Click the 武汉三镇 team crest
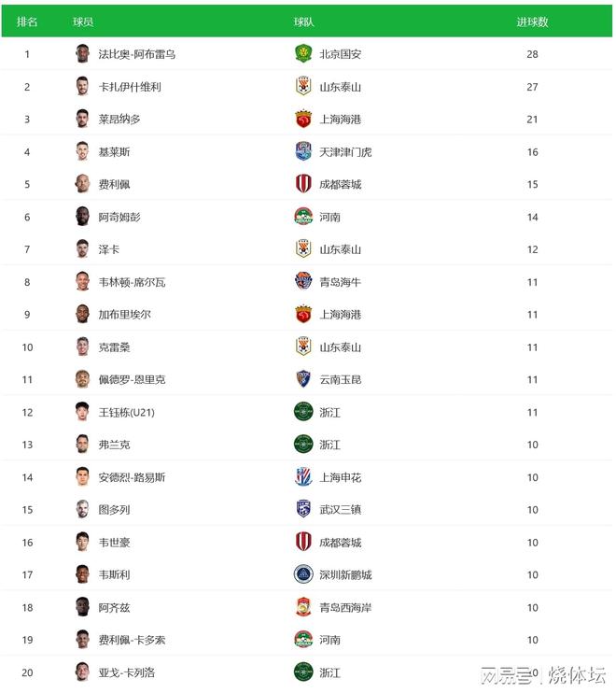Screen dimensions: 616x693 (302, 510)
